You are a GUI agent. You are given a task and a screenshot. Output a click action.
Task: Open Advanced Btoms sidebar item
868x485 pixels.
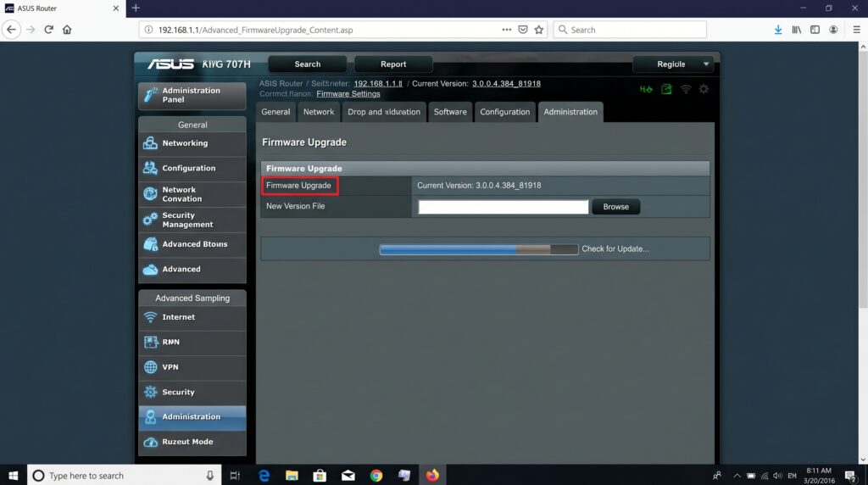click(192, 244)
